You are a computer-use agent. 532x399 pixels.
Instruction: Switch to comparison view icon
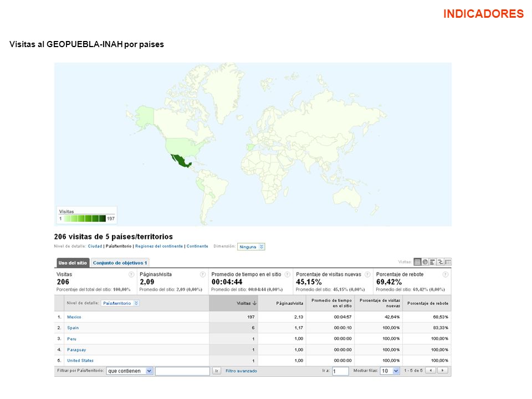coord(440,262)
